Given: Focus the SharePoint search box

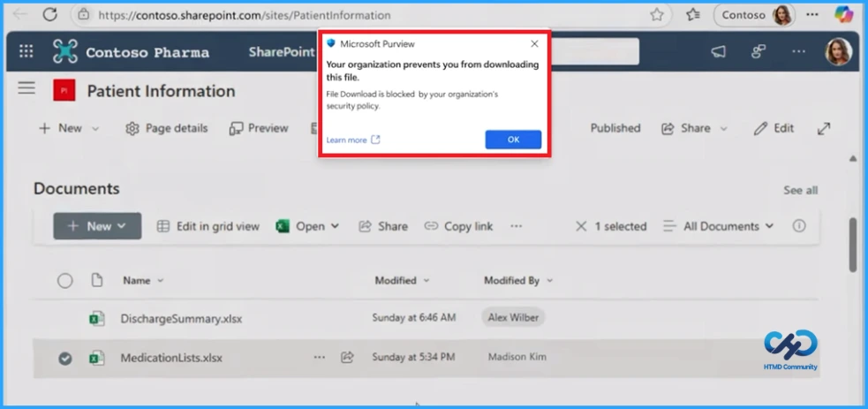Looking at the screenshot, I should (x=595, y=51).
